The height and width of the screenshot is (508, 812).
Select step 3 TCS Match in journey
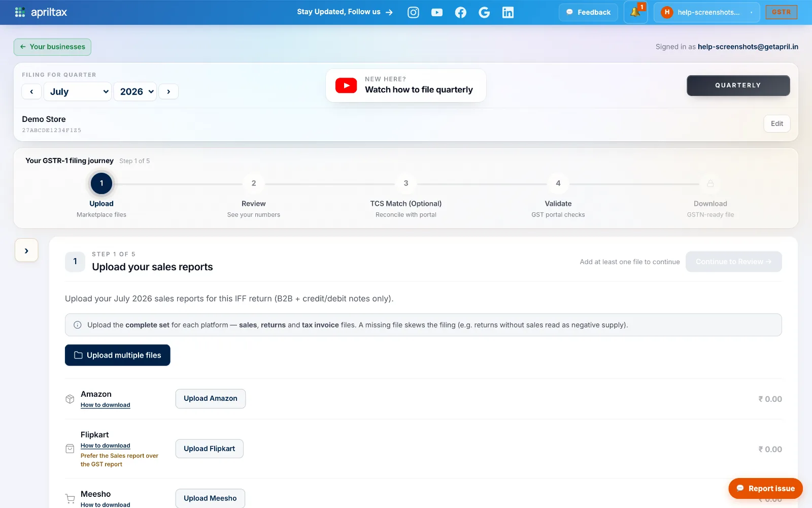(406, 183)
